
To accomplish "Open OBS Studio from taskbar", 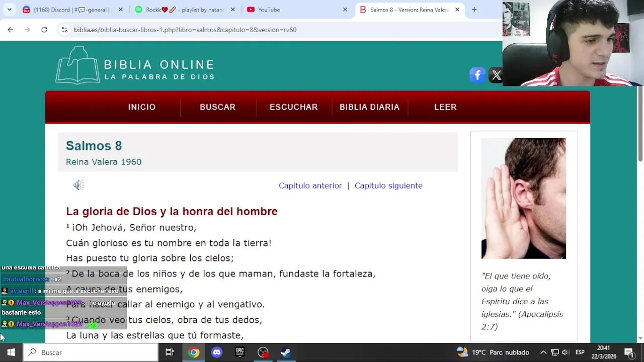I will 263,352.
